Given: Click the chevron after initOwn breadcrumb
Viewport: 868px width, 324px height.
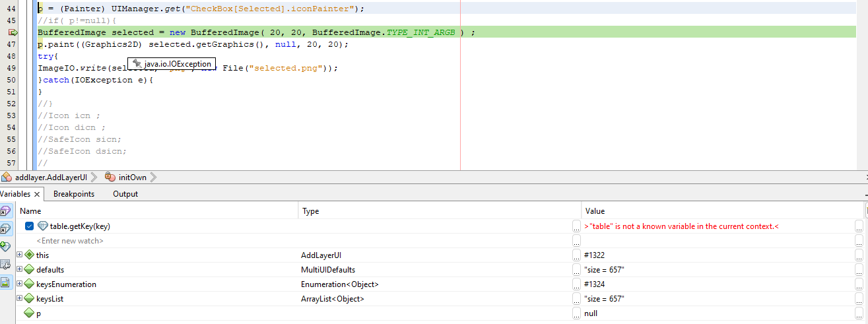Looking at the screenshot, I should pos(153,177).
